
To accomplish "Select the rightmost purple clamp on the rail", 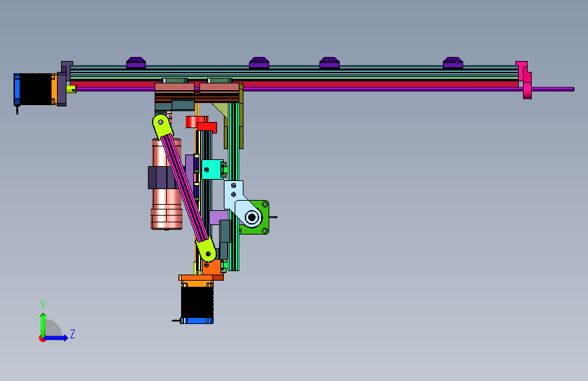I will 452,62.
